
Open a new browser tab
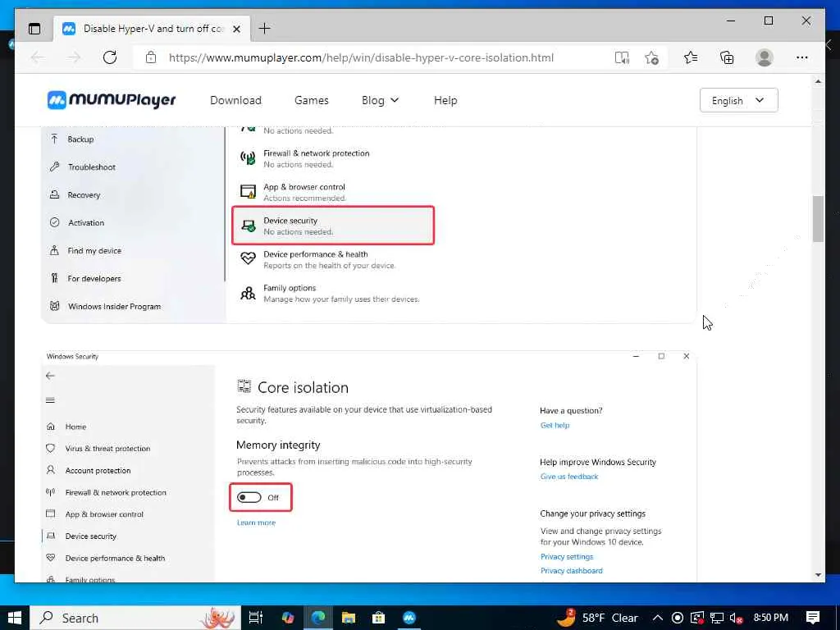[265, 29]
